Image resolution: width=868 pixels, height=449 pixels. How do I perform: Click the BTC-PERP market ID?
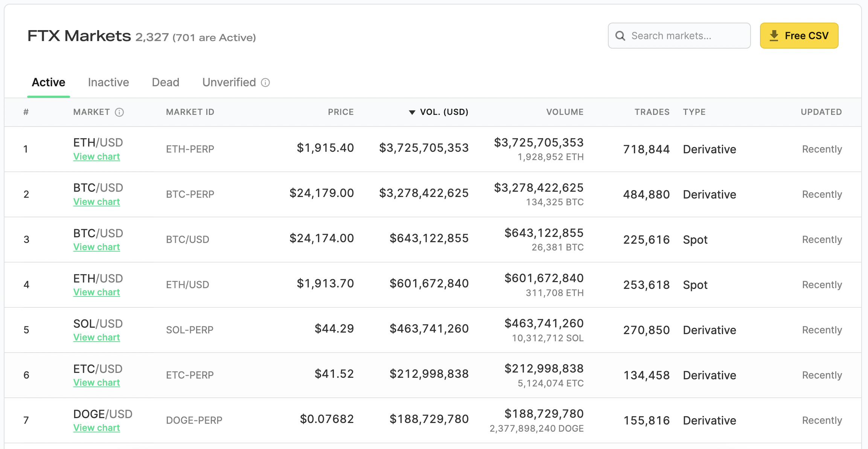[x=190, y=194]
